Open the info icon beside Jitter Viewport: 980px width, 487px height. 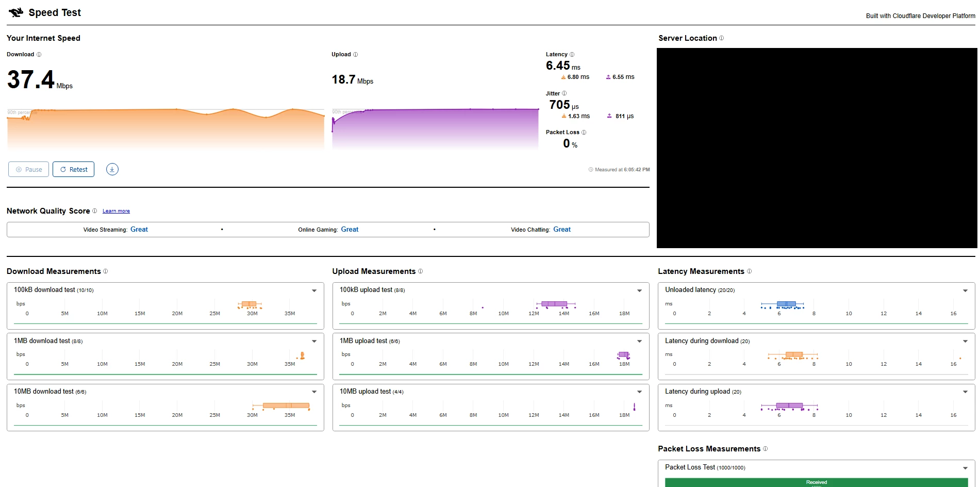point(564,93)
